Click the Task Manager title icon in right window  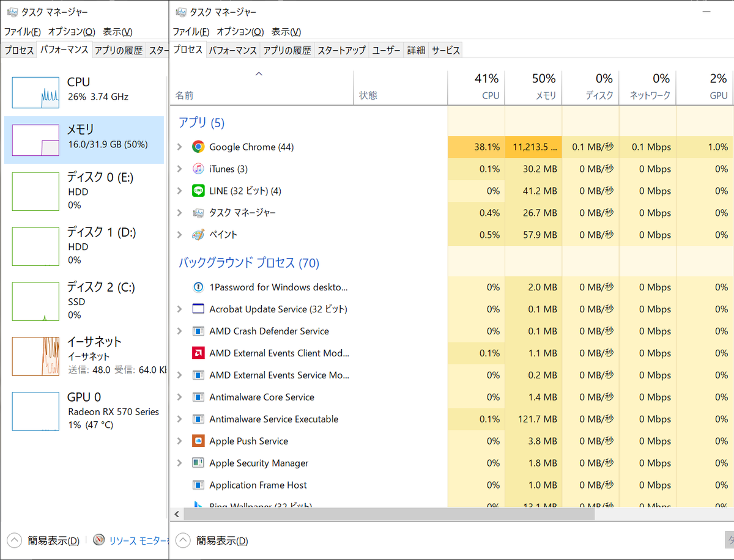[181, 12]
